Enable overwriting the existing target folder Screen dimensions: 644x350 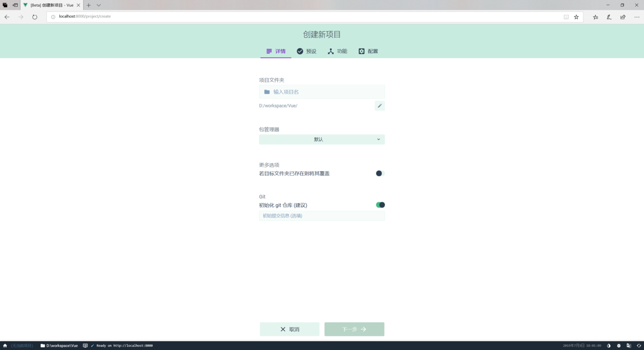[379, 173]
